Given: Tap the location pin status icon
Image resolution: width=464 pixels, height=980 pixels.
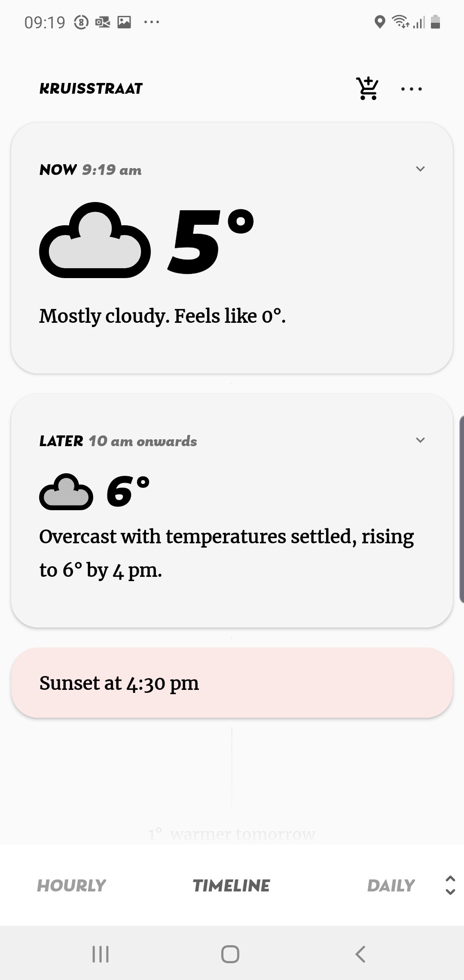Looking at the screenshot, I should pos(380,22).
